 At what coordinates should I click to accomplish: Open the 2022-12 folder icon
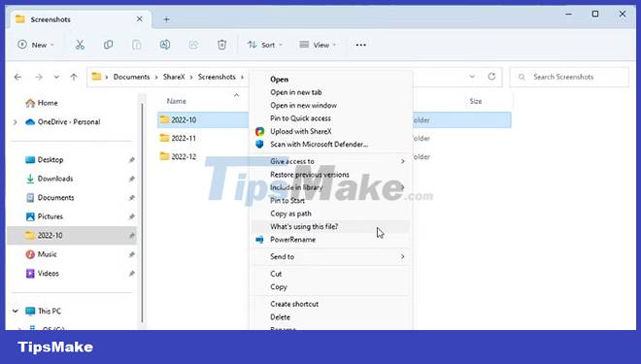[164, 156]
